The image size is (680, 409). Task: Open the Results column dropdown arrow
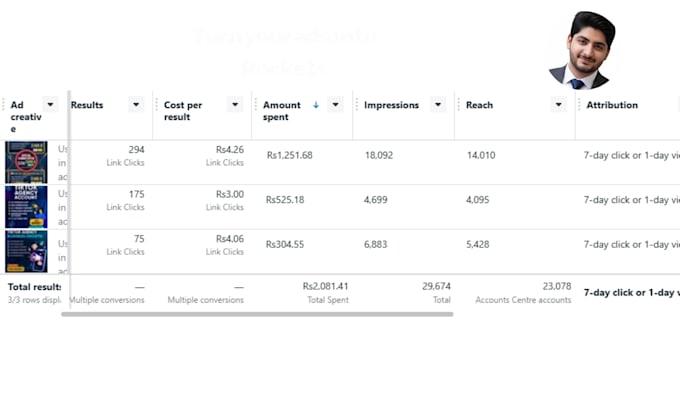(136, 105)
